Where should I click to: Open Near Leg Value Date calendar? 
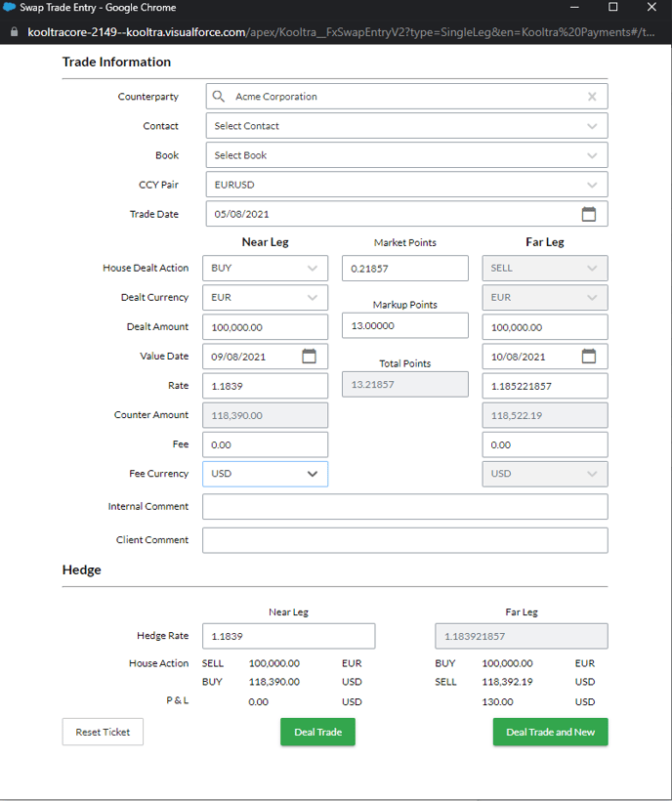tap(309, 357)
